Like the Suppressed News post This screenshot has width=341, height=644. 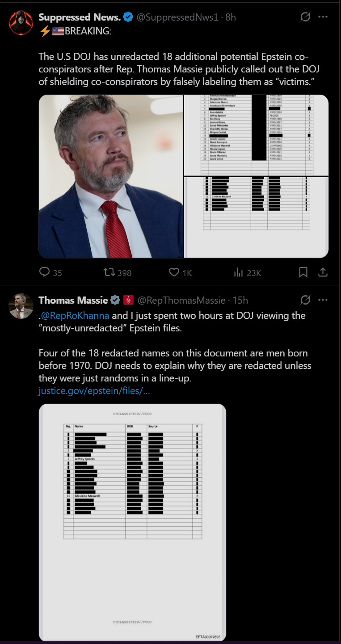[174, 272]
